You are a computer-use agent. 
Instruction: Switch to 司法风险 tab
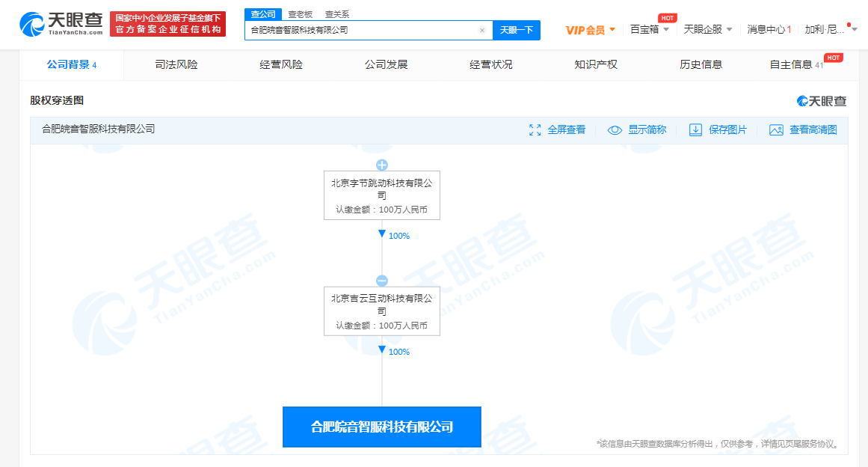coord(176,65)
